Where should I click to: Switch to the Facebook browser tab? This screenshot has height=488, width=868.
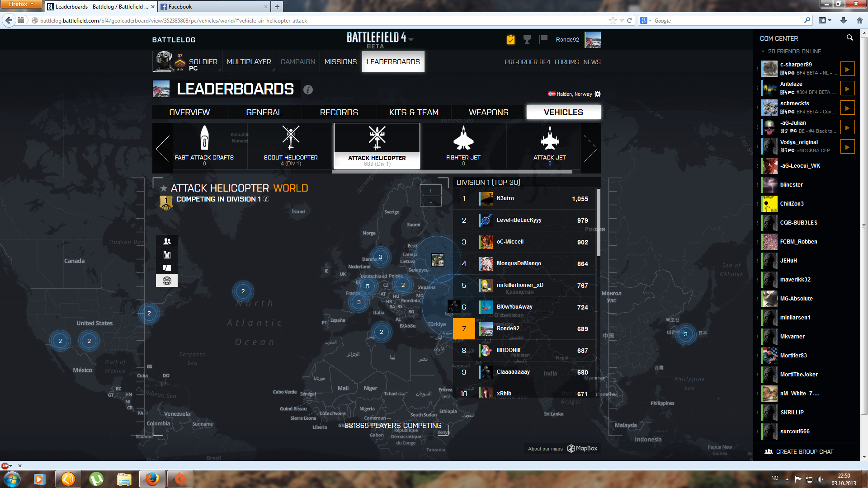215,6
